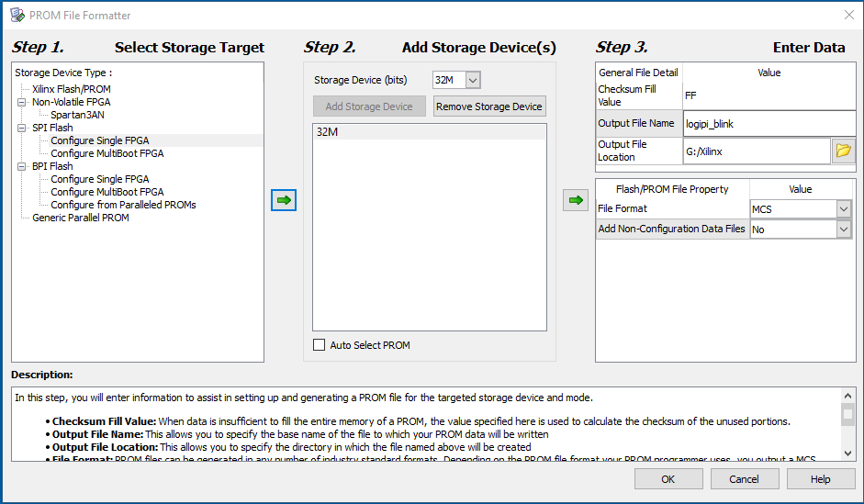
Task: Click the green arrow after Step 2
Action: click(x=576, y=199)
